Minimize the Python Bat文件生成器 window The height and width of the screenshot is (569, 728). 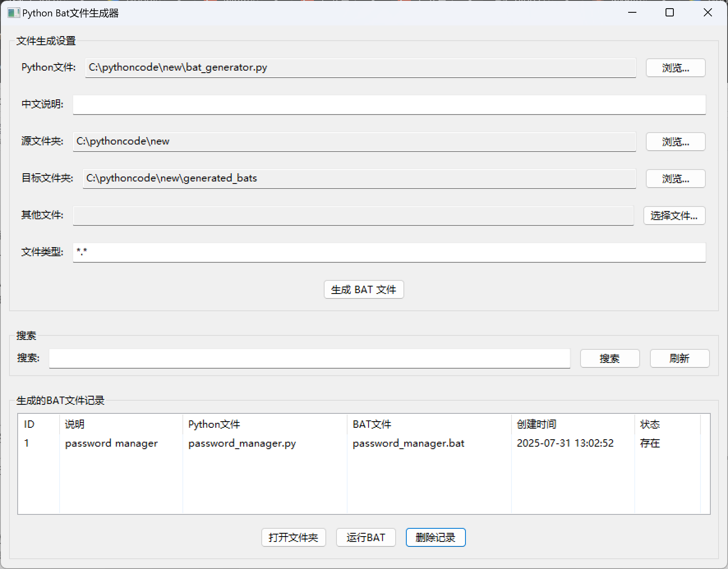632,13
